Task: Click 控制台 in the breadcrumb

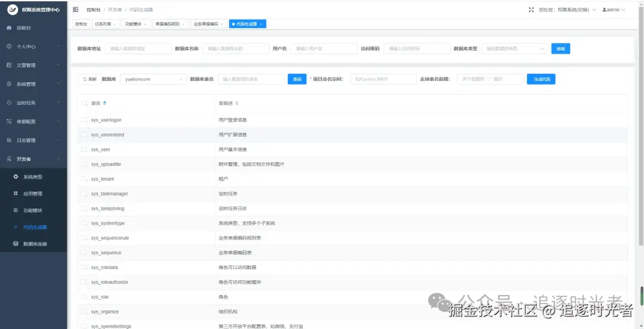Action: (x=93, y=10)
